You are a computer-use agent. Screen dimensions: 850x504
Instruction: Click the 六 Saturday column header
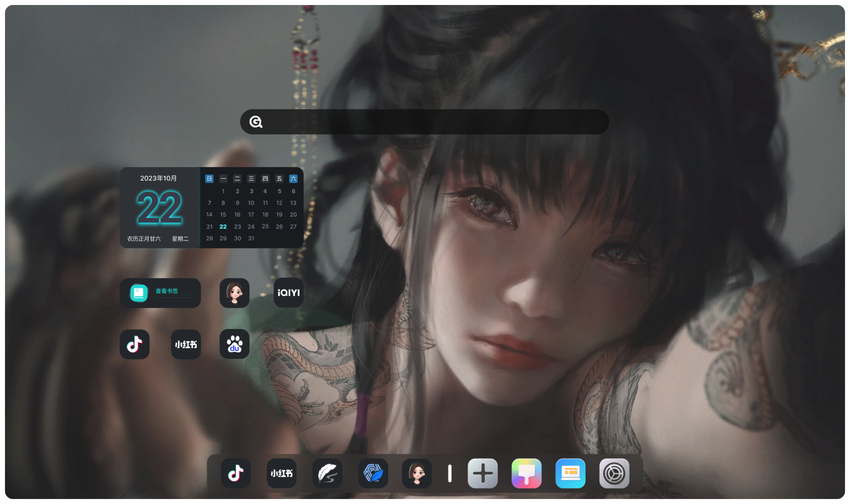[293, 179]
